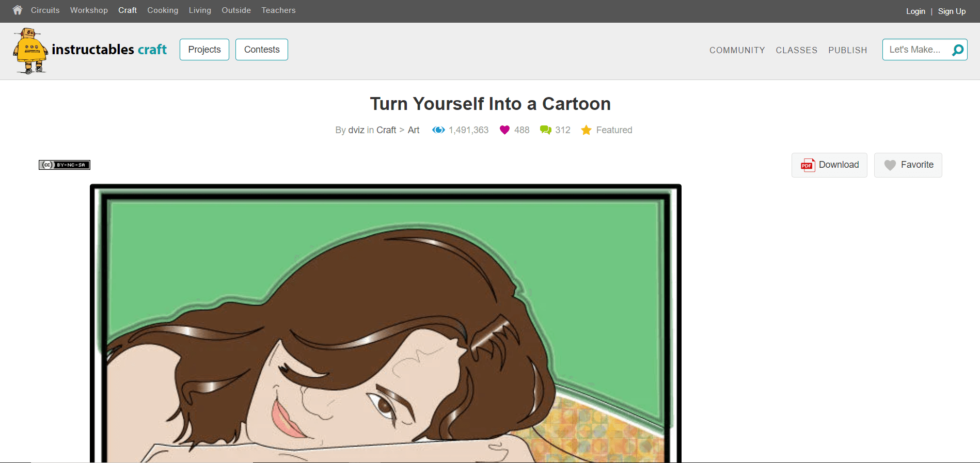
Task: Open the Creative Commons BY-NC-SA license badge
Action: click(65, 165)
